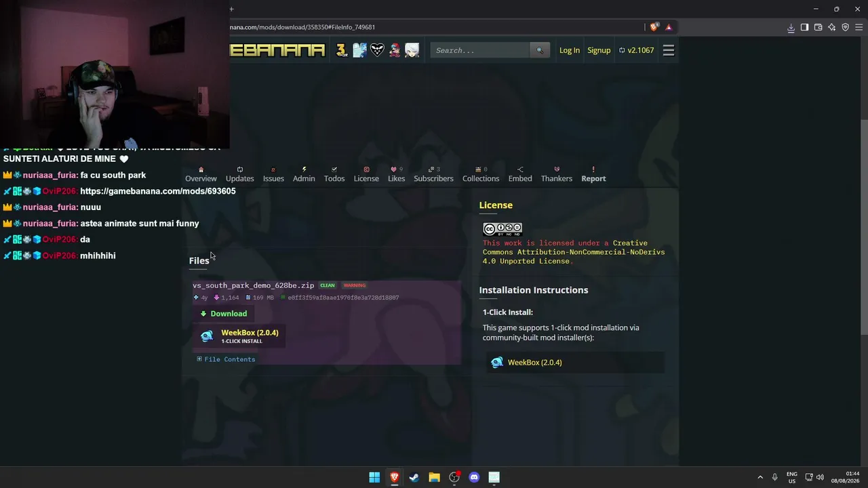The height and width of the screenshot is (488, 868).
Task: Open the Embed tab
Action: tap(520, 174)
